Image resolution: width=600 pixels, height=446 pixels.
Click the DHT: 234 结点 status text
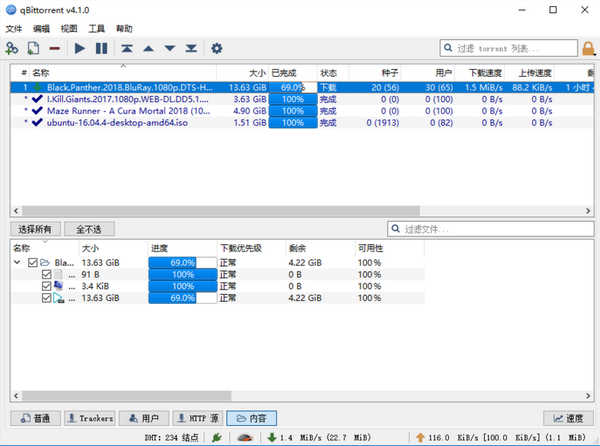171,437
